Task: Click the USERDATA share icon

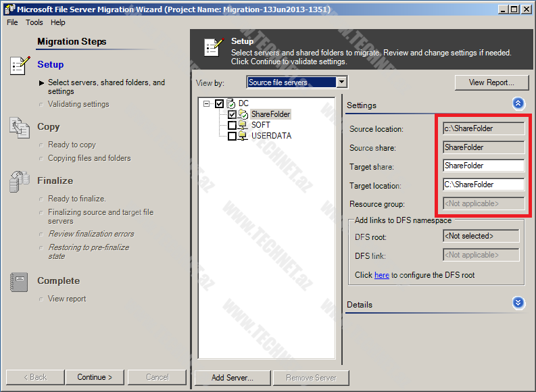Action: pyautogui.click(x=243, y=136)
